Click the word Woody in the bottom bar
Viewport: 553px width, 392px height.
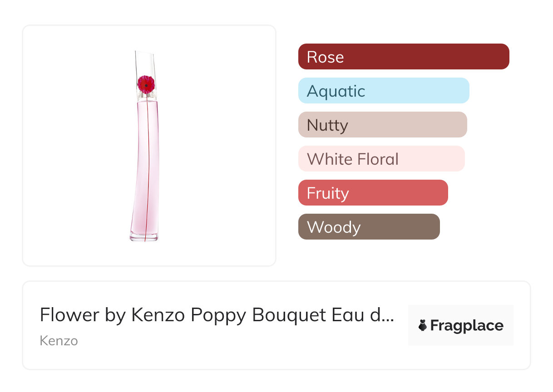coord(334,227)
